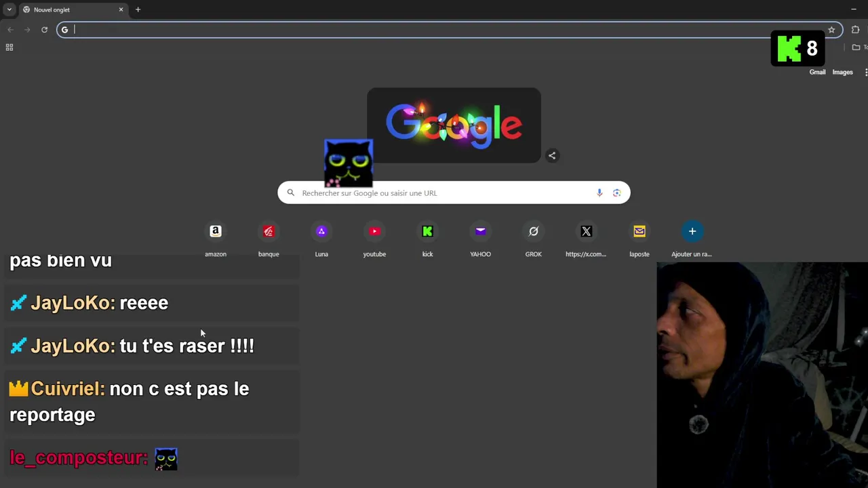This screenshot has height=488, width=868.
Task: Click the add shortcut plus icon
Action: point(692,231)
